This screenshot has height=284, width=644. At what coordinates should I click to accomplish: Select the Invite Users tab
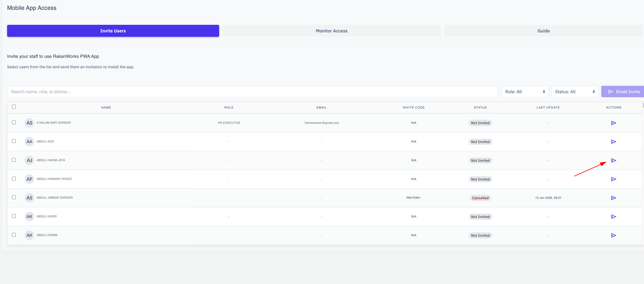click(113, 31)
